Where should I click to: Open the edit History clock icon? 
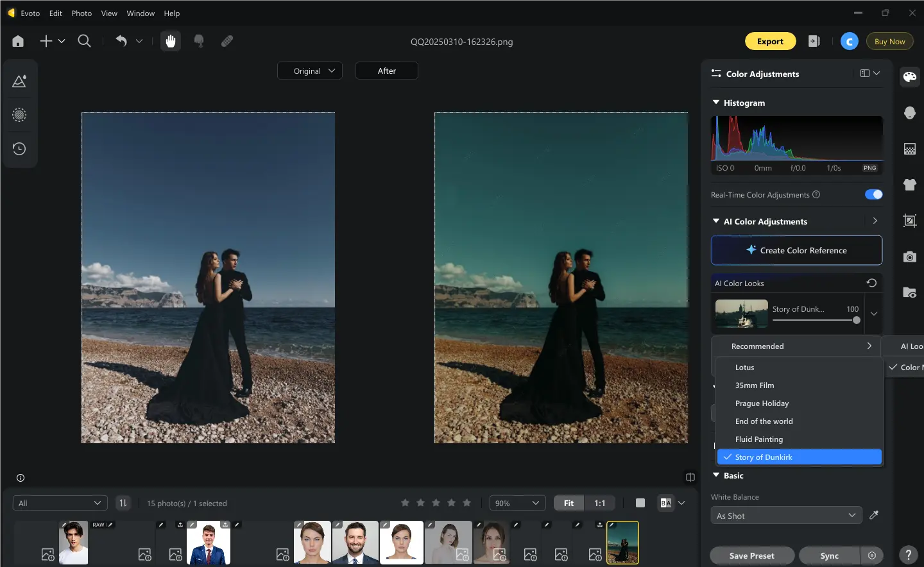click(x=19, y=149)
